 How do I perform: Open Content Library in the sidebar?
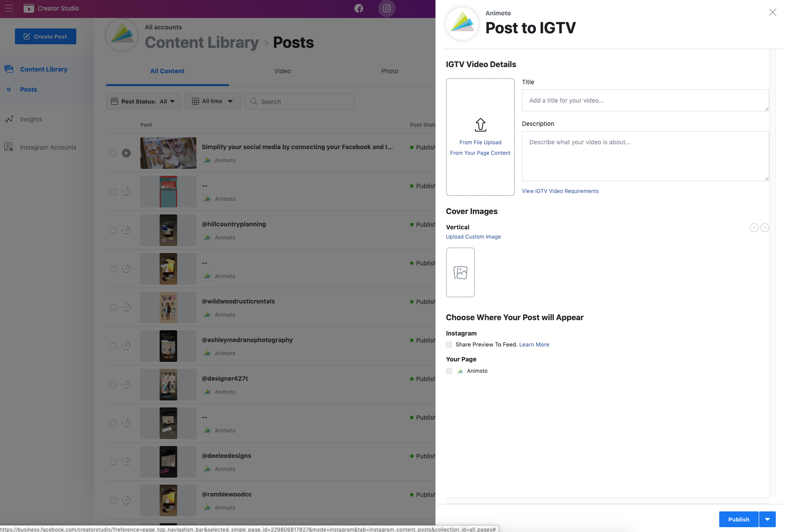coord(44,69)
